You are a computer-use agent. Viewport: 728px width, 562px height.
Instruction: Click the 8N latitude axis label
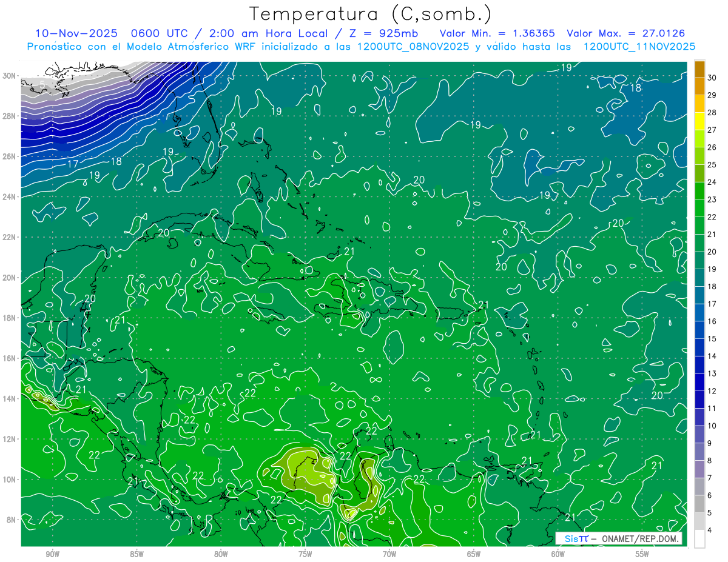point(12,520)
